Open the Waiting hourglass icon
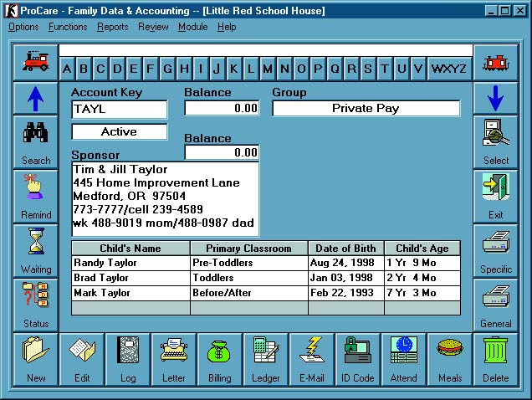 tap(36, 249)
